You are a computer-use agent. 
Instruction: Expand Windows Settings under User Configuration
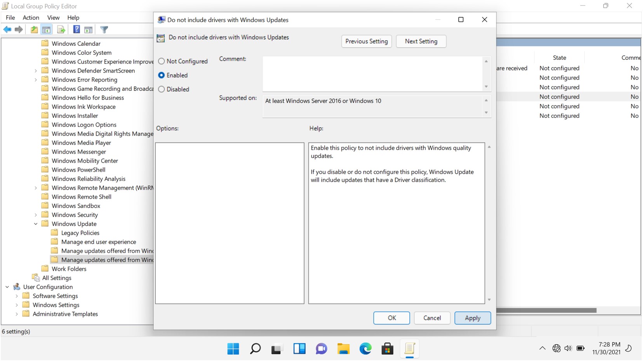(17, 305)
